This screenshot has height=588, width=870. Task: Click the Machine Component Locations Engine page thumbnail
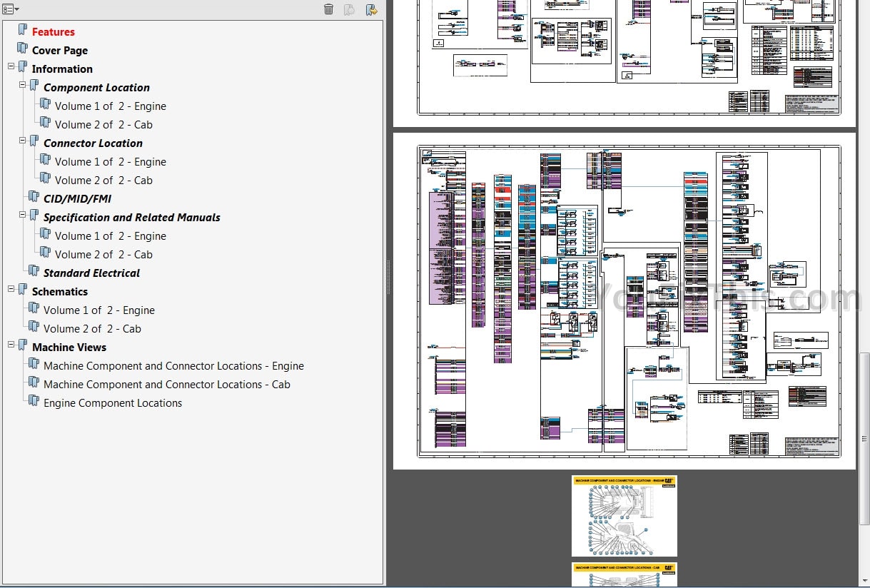[624, 516]
